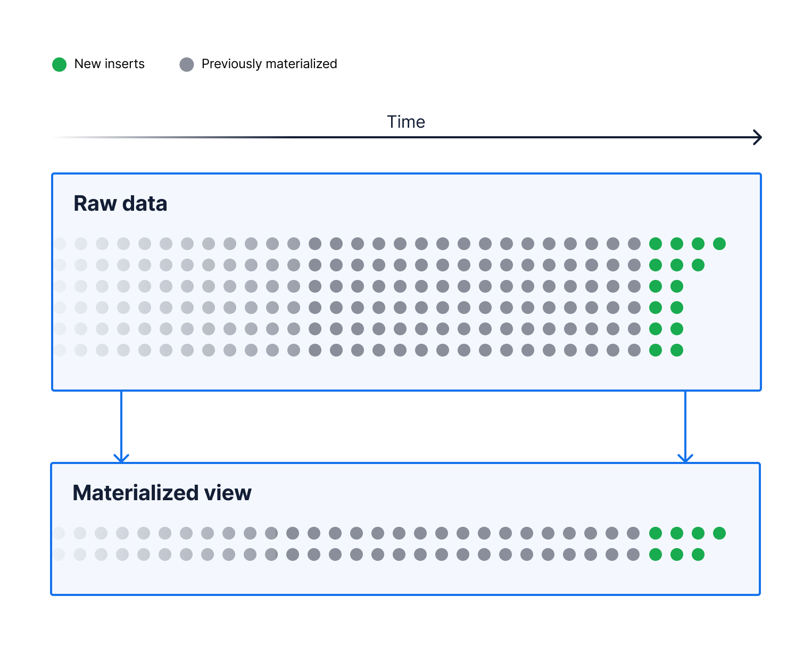The image size is (812, 646).
Task: Click the "Materialized view" heading
Action: pos(162,493)
